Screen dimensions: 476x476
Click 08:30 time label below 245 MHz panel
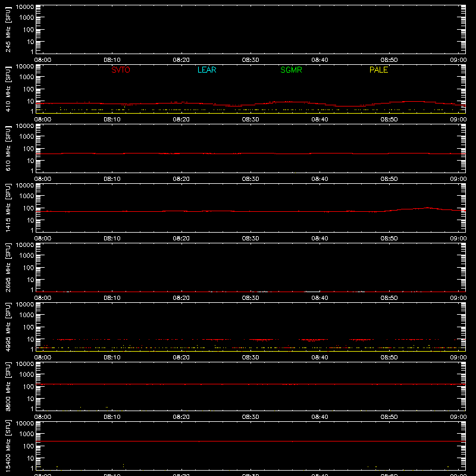[250, 60]
